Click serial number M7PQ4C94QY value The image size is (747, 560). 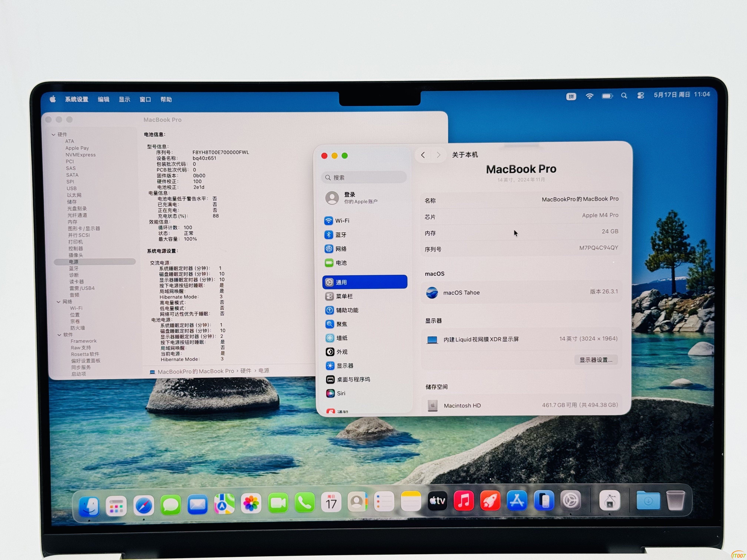click(598, 248)
